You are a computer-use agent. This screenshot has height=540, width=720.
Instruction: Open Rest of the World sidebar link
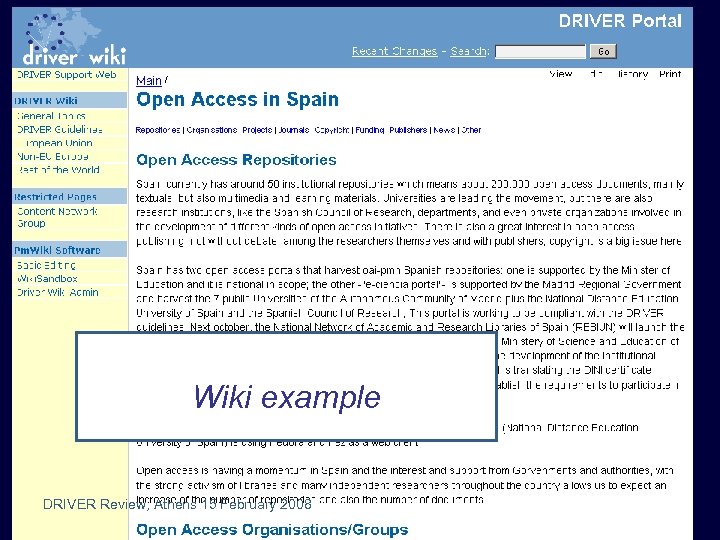click(x=58, y=169)
